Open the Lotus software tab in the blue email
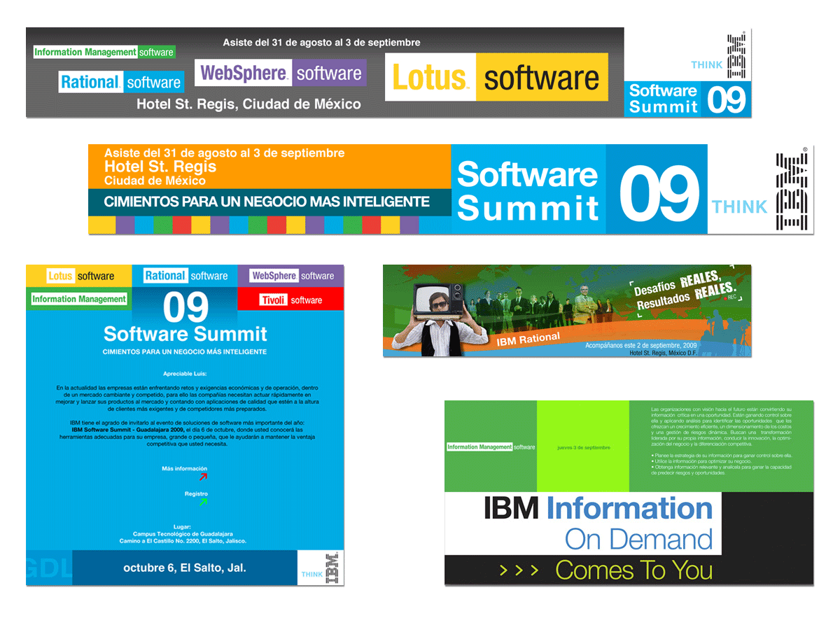The height and width of the screenshot is (630, 840). (x=80, y=276)
